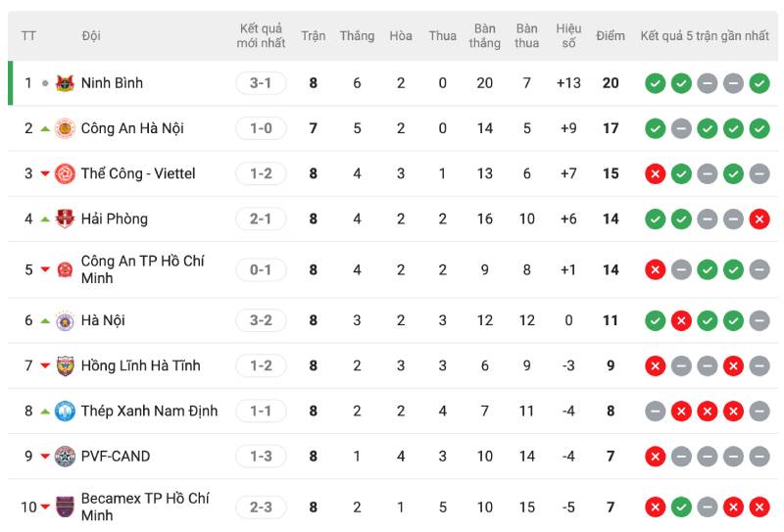Sort table by Điểm column header
The image size is (784, 532).
tap(610, 36)
